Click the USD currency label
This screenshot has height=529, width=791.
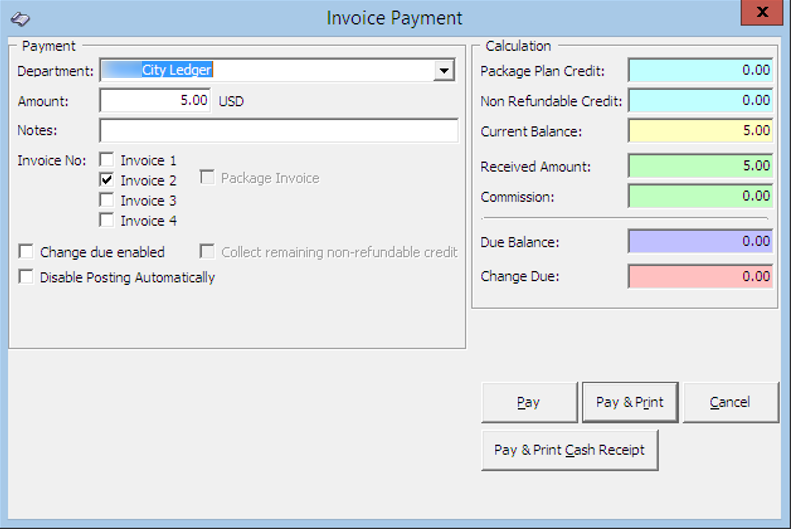[x=231, y=101]
